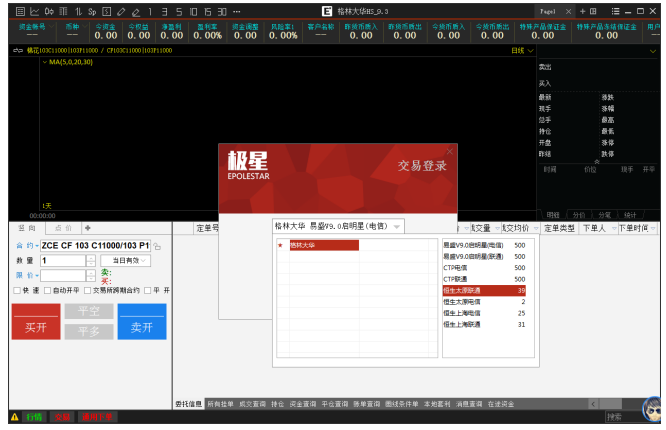Click the avatar icon in bottom right corner
666x430 pixels.
(653, 409)
